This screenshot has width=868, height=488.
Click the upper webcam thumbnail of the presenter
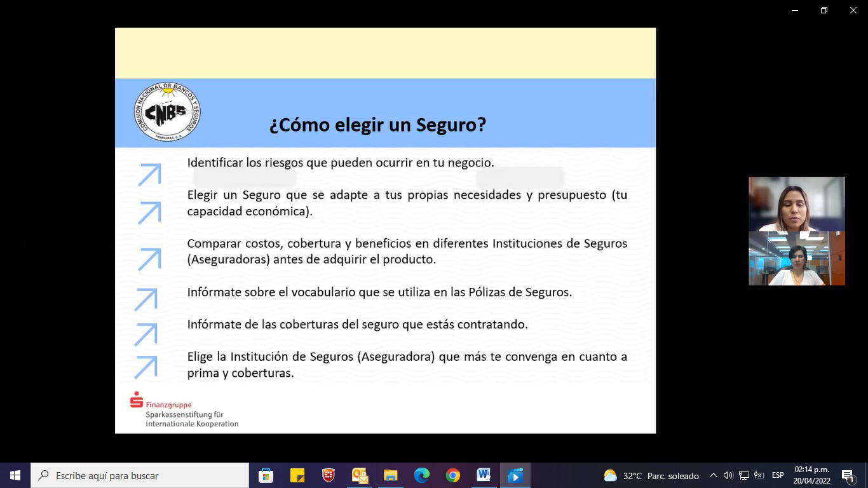[x=797, y=204]
